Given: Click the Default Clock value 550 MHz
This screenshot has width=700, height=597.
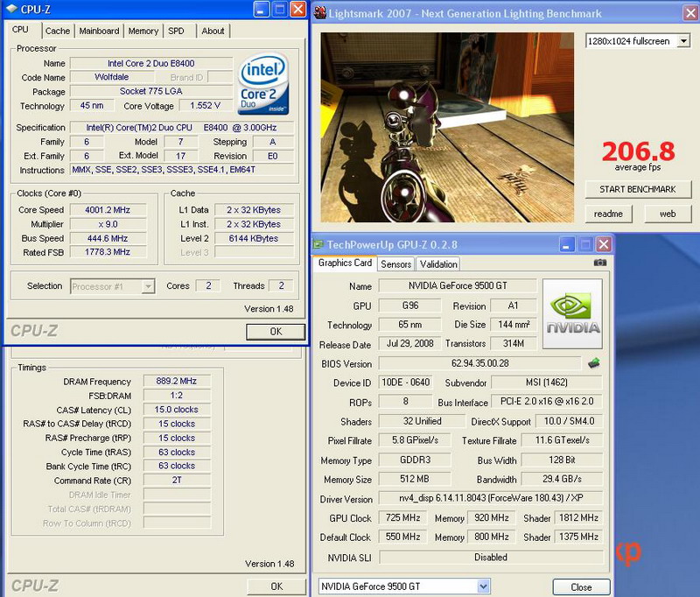Looking at the screenshot, I should pyautogui.click(x=402, y=537).
